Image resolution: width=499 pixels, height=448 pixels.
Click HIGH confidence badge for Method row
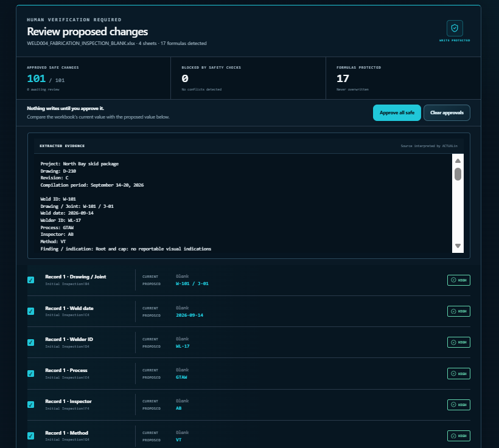coord(459,436)
